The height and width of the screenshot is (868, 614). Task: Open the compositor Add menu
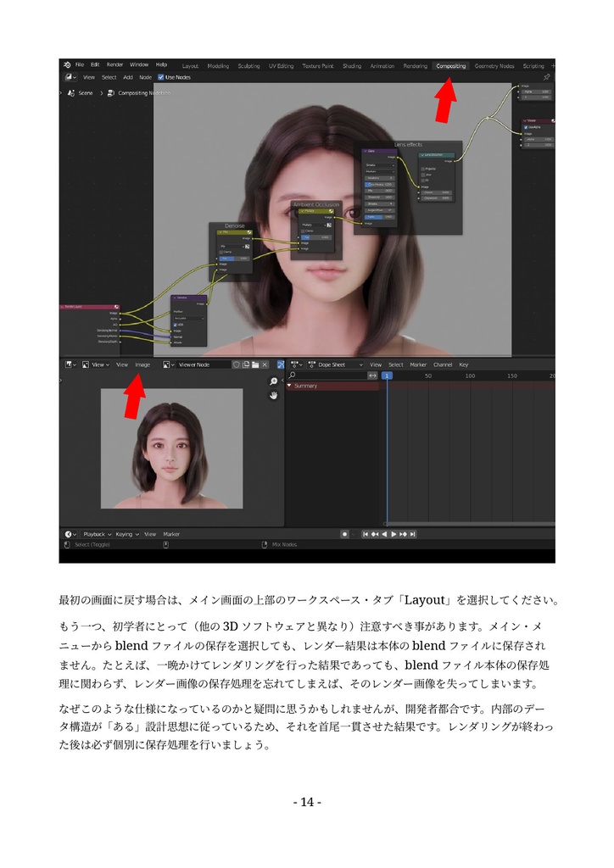(128, 77)
